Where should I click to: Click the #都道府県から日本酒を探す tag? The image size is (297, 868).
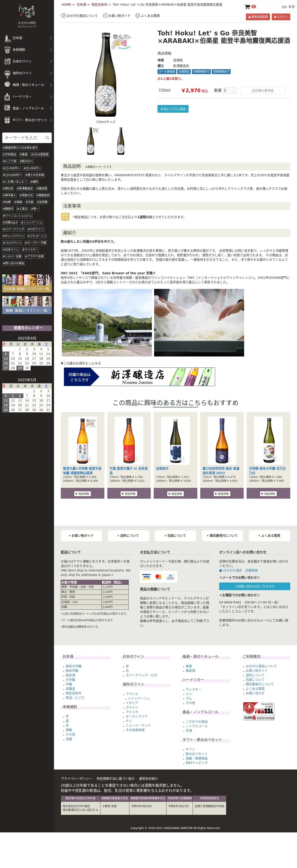point(20,148)
